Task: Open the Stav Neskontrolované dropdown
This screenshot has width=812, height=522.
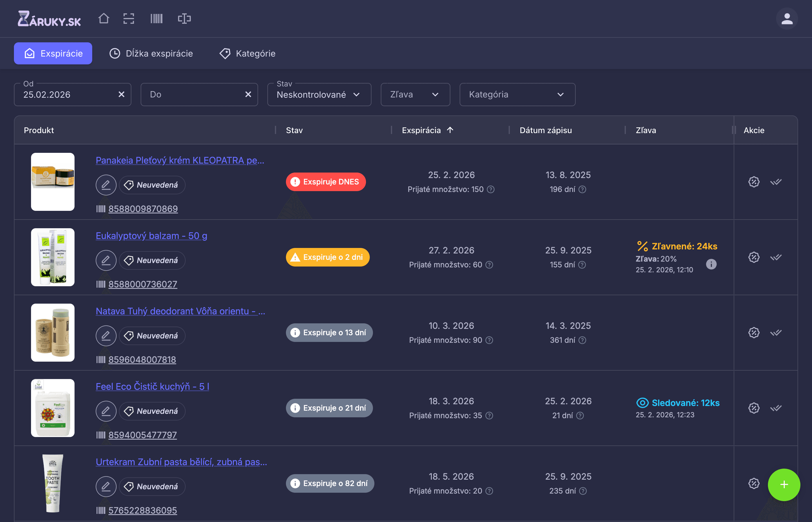Action: [x=319, y=95]
